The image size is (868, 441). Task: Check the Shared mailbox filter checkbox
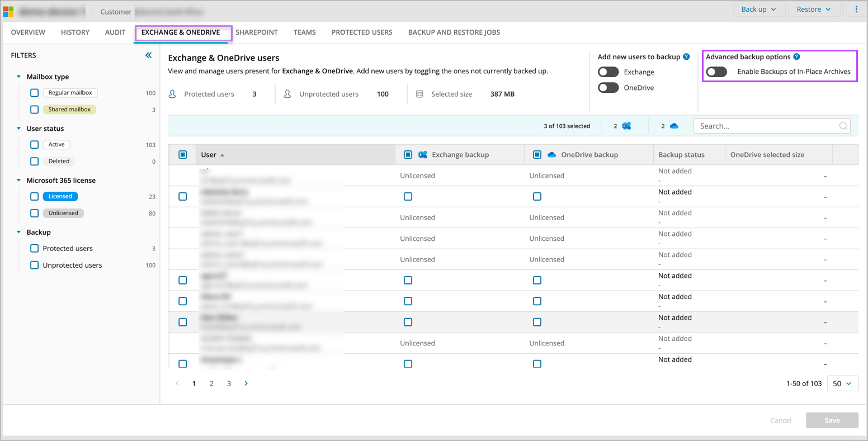pos(35,110)
